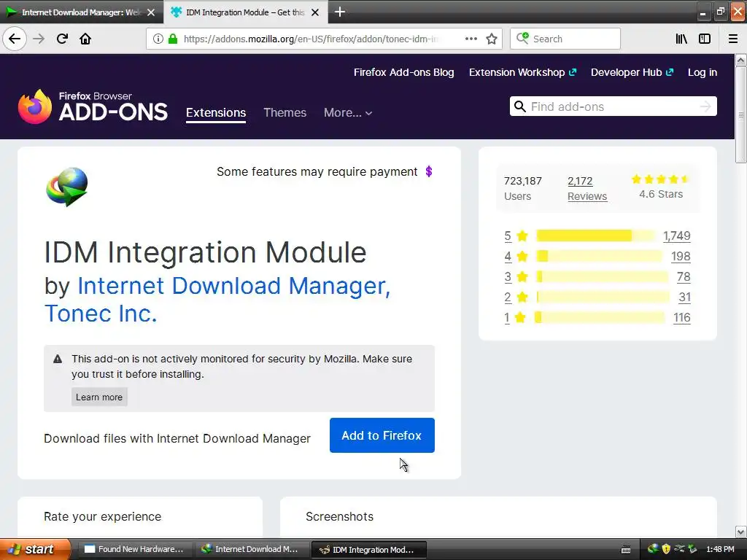Expand the More… dropdown menu
747x560 pixels.
pos(348,113)
